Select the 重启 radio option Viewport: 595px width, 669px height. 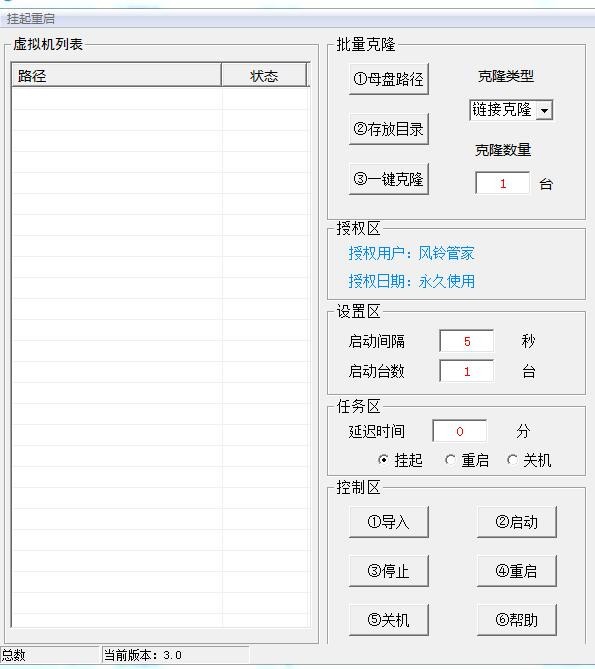tap(467, 460)
